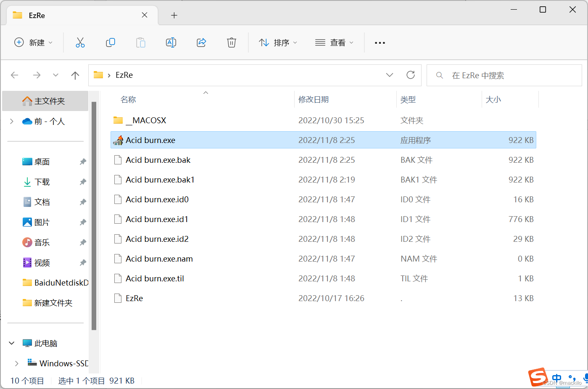Click the pin icon beside 图片

[x=83, y=222]
